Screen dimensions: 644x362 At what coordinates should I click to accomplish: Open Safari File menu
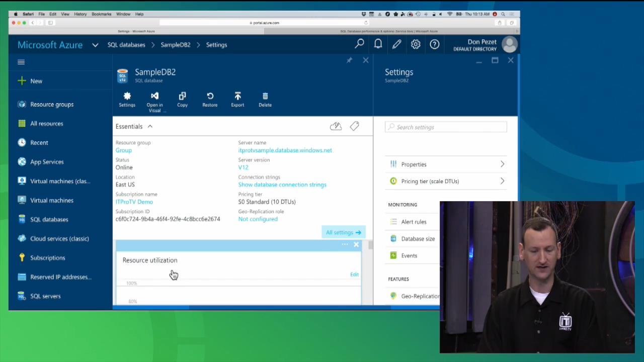(42, 14)
